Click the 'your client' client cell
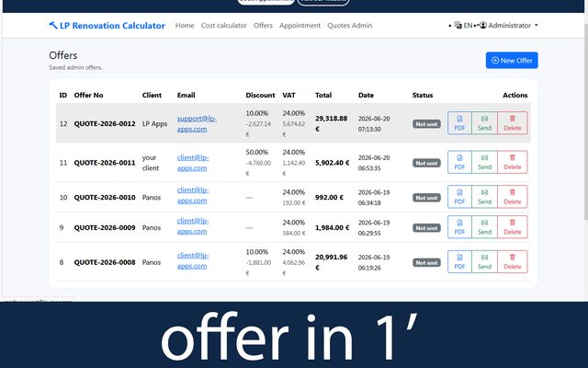Viewport: 588px width, 368px height. coord(151,163)
